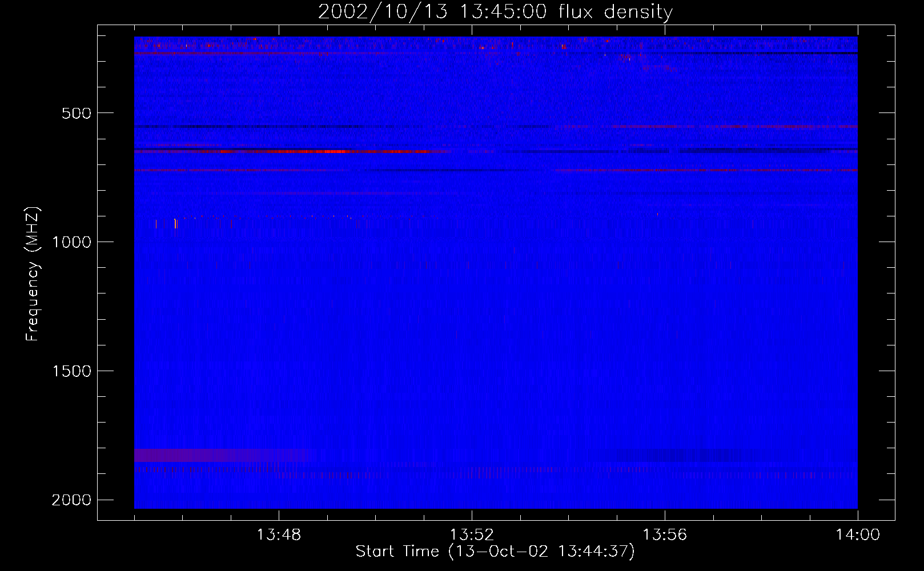Viewport: 924px width, 571px height.
Task: Select the 'Start Time (13-Oct-02 13:44:37)' label
Action: (x=495, y=552)
